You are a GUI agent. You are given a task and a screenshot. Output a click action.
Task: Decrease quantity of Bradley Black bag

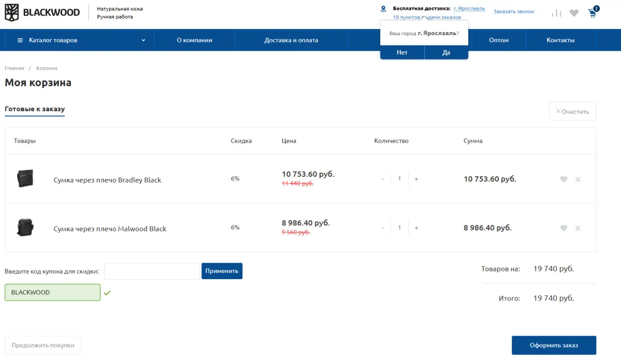pos(382,179)
